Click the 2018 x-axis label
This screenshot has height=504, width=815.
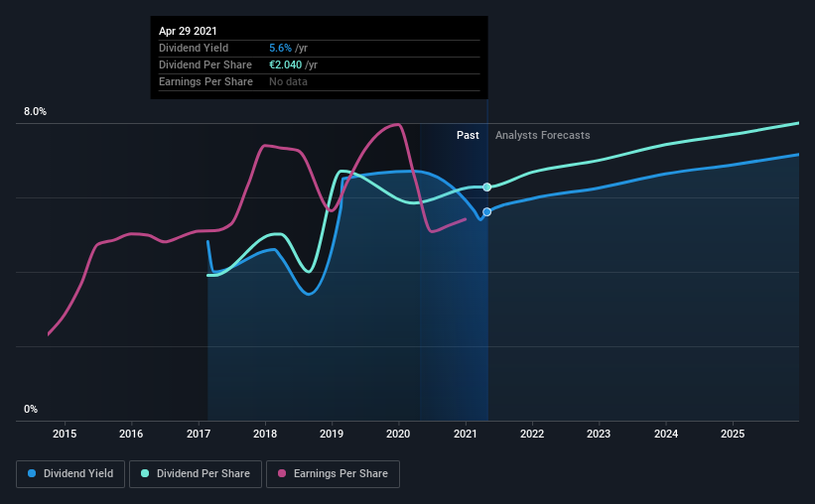point(265,434)
